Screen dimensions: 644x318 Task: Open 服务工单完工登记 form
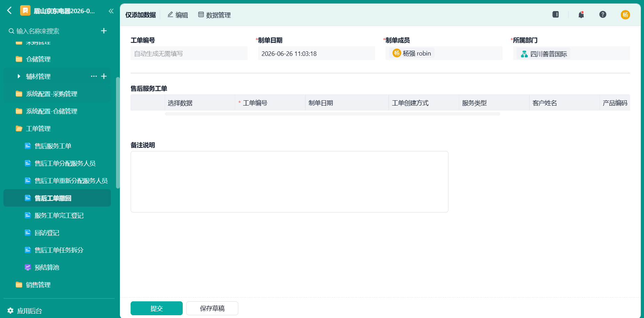57,215
